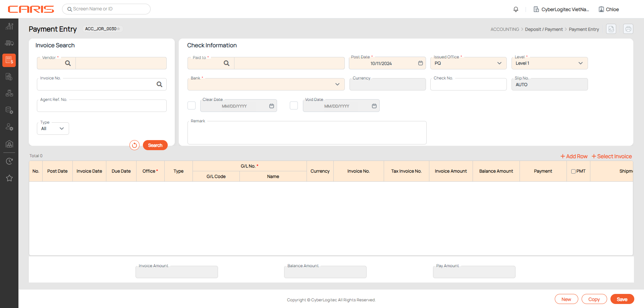The image size is (644, 308).
Task: Open the favorites star in sidebar
Action: (x=9, y=178)
